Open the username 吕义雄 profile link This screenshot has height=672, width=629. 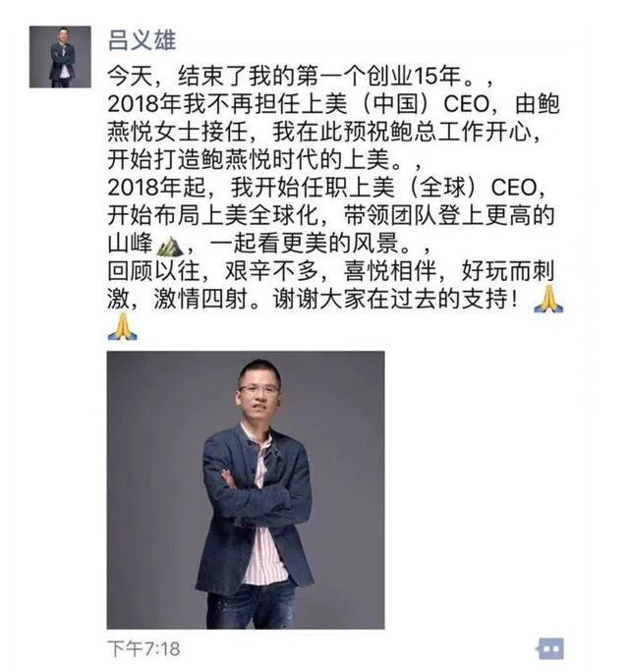pyautogui.click(x=142, y=40)
